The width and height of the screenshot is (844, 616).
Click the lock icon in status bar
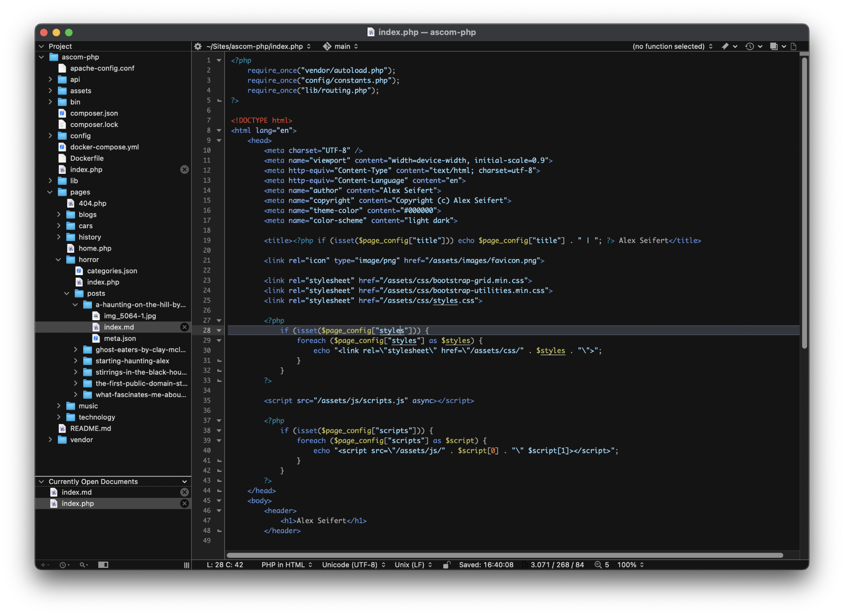point(446,565)
